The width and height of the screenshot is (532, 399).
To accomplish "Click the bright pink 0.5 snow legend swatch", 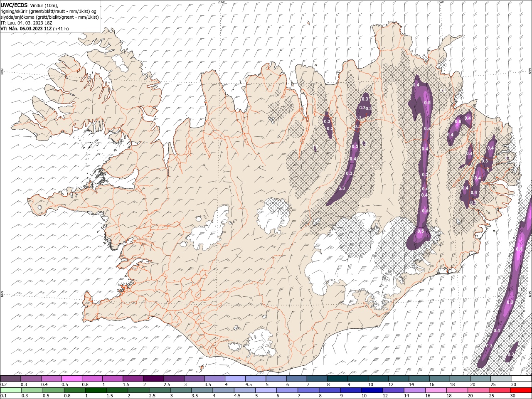I will point(71,379).
